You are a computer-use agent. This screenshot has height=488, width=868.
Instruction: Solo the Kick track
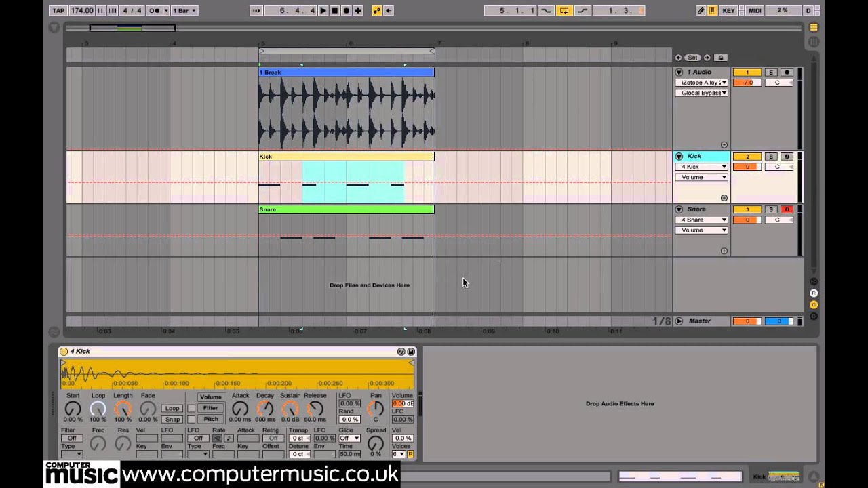tap(771, 157)
